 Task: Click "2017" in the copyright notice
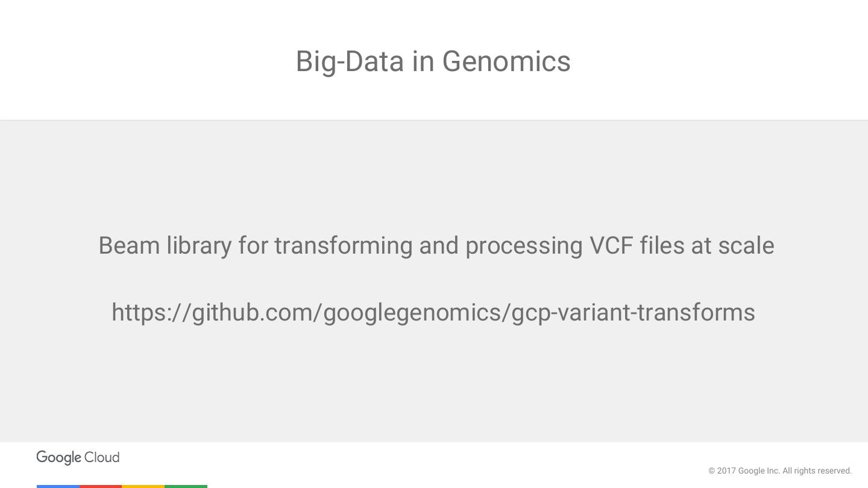tap(726, 471)
